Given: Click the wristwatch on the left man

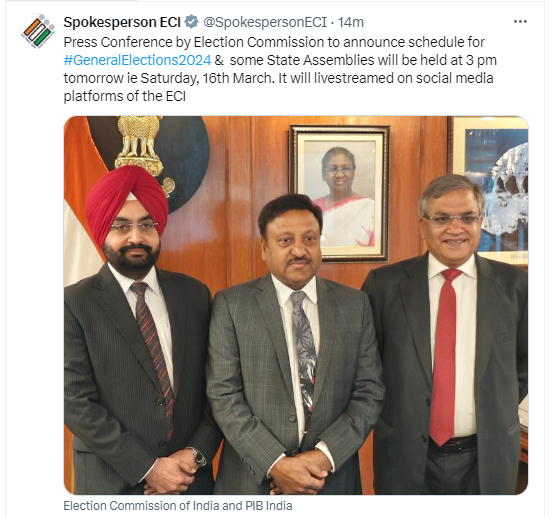Looking at the screenshot, I should pos(197,456).
